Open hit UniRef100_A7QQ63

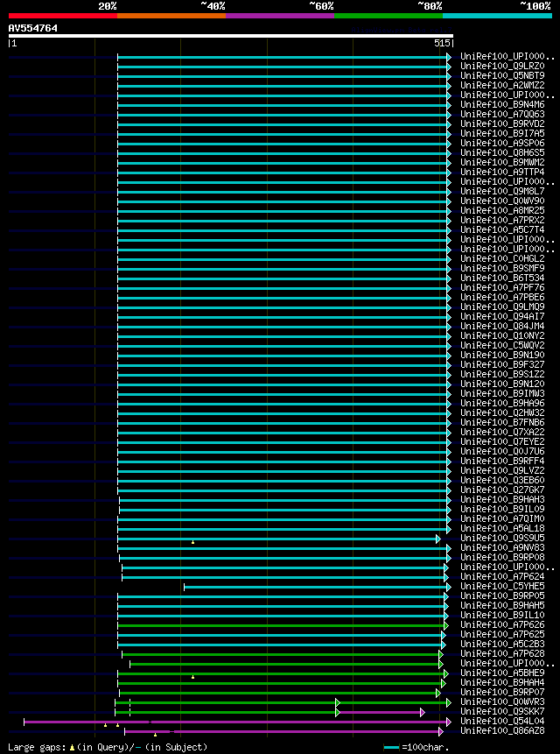pyautogui.click(x=502, y=115)
